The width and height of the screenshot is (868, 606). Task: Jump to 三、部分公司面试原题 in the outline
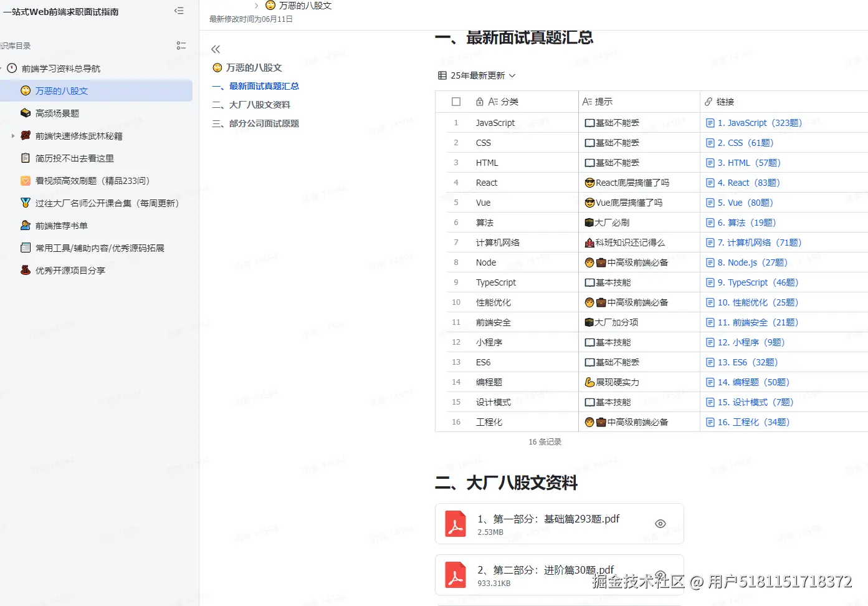pyautogui.click(x=255, y=123)
